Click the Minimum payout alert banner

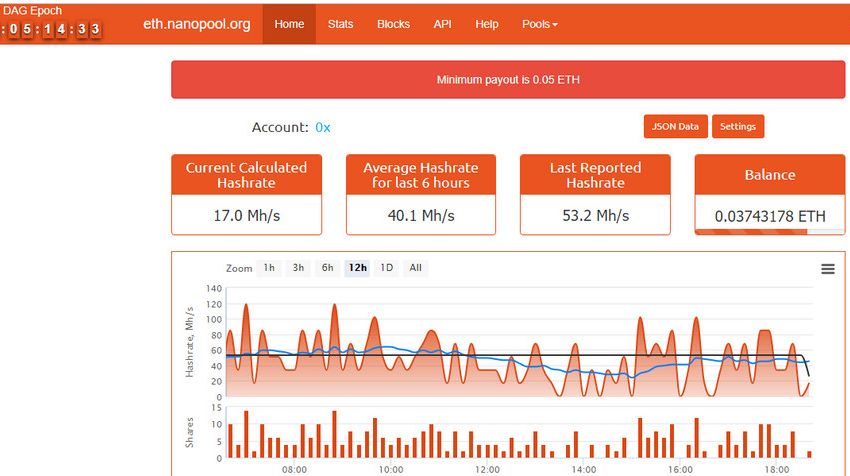[508, 79]
